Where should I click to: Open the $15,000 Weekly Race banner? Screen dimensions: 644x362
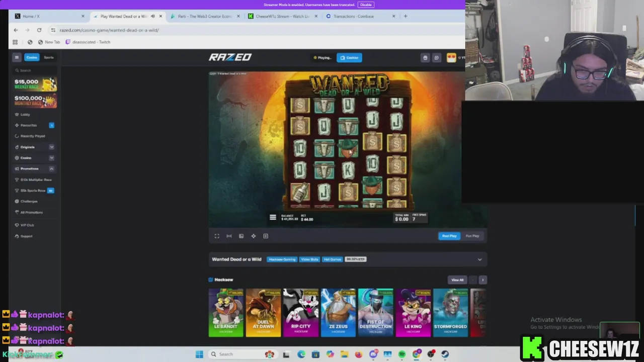(x=35, y=84)
